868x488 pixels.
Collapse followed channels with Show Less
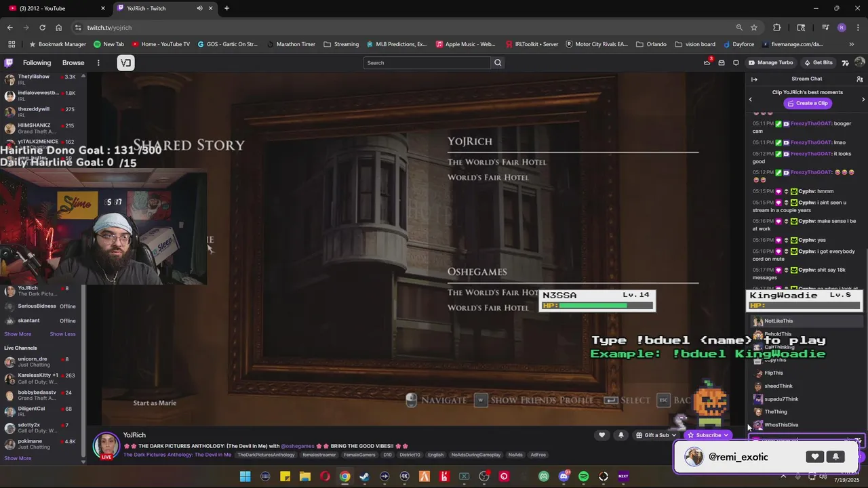click(62, 333)
